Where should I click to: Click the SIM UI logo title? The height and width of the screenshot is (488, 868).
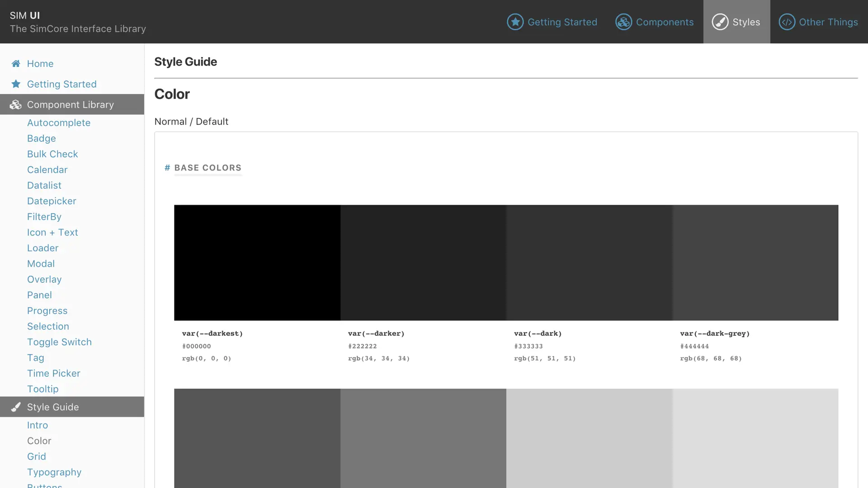[x=25, y=15]
